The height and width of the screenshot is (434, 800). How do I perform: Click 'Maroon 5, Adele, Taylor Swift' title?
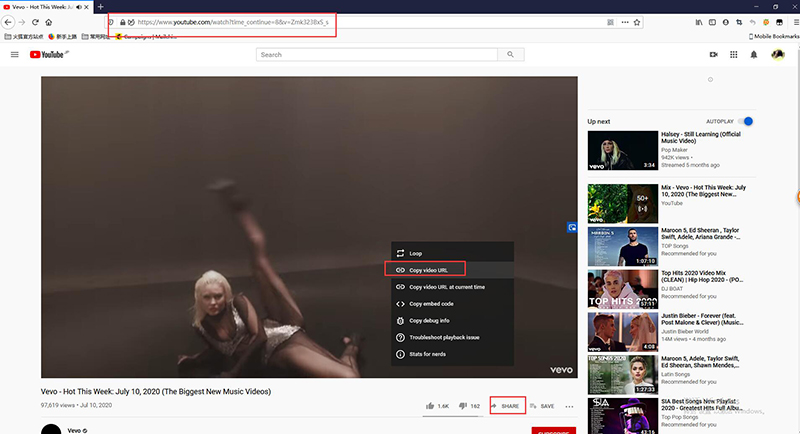(x=701, y=362)
